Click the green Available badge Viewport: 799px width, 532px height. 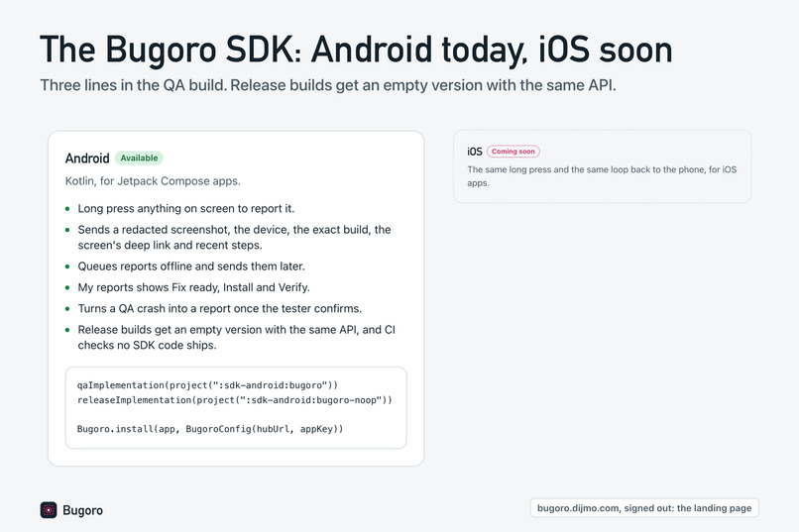139,158
